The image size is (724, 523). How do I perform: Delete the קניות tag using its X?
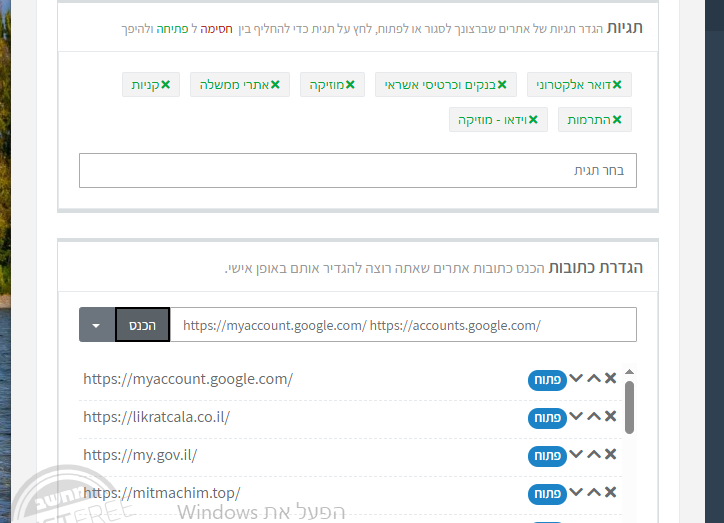click(166, 85)
